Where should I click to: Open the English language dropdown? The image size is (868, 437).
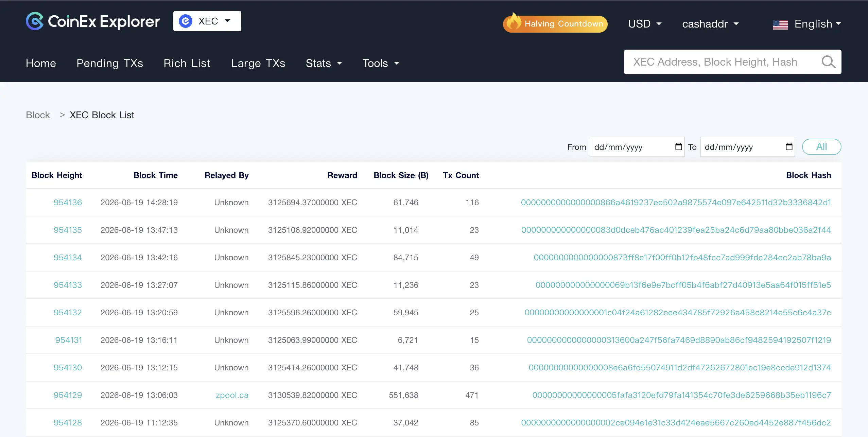817,24
